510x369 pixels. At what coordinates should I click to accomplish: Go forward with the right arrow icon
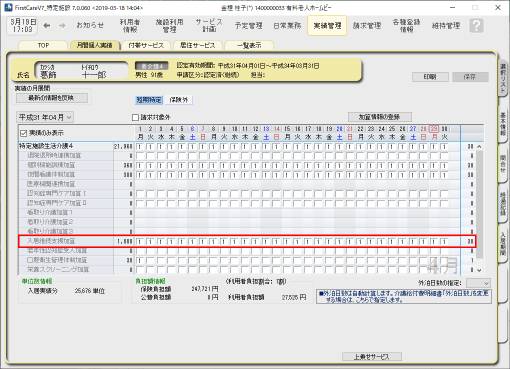coord(62,25)
